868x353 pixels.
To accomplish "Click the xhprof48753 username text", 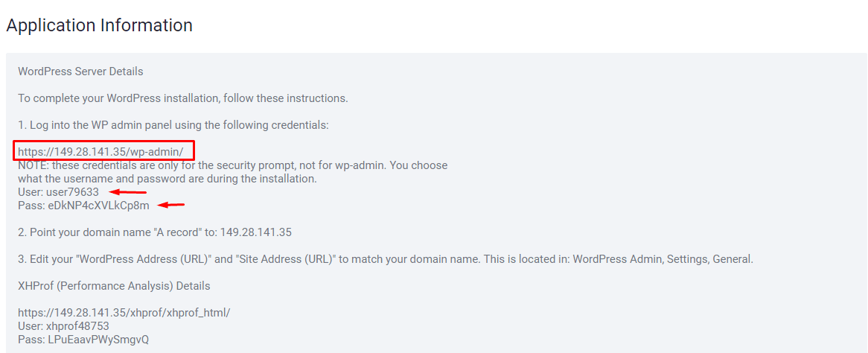I will [x=77, y=326].
